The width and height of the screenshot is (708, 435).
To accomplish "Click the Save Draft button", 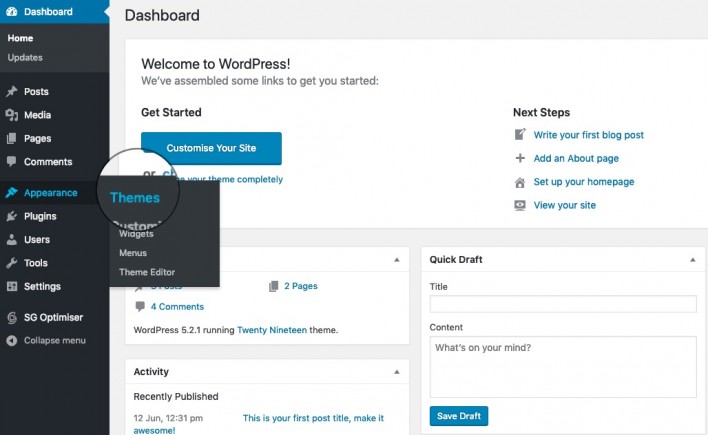I will [x=459, y=416].
